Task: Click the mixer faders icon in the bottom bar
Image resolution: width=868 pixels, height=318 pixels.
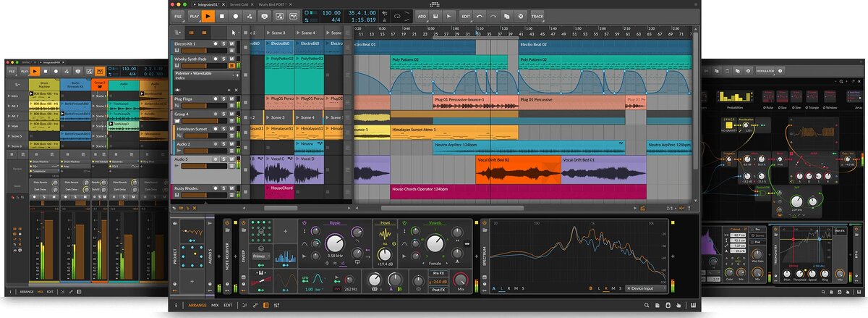Action: tap(277, 305)
